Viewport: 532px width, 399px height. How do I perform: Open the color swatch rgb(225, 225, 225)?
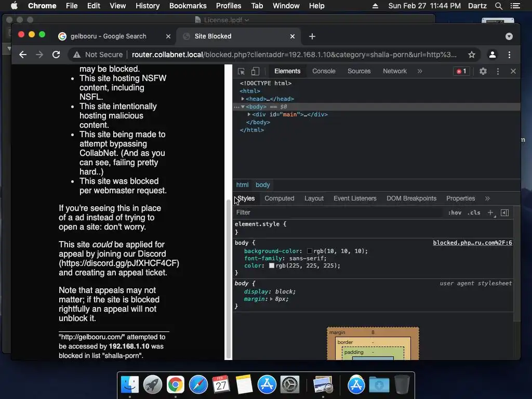[x=271, y=265]
